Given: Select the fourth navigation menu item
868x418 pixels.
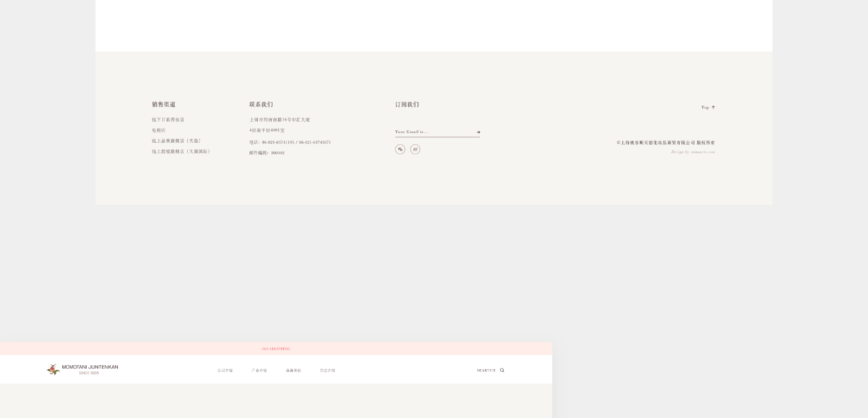Looking at the screenshot, I should pyautogui.click(x=327, y=370).
